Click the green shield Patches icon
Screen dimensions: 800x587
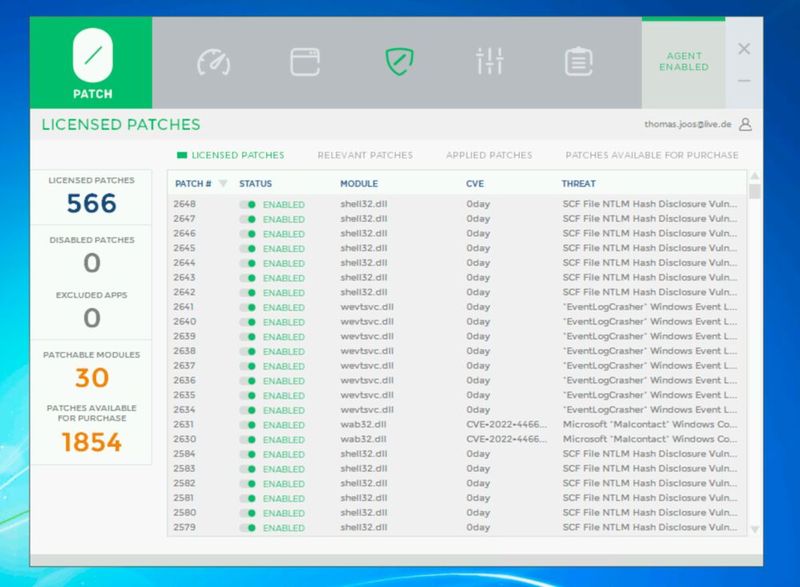398,60
